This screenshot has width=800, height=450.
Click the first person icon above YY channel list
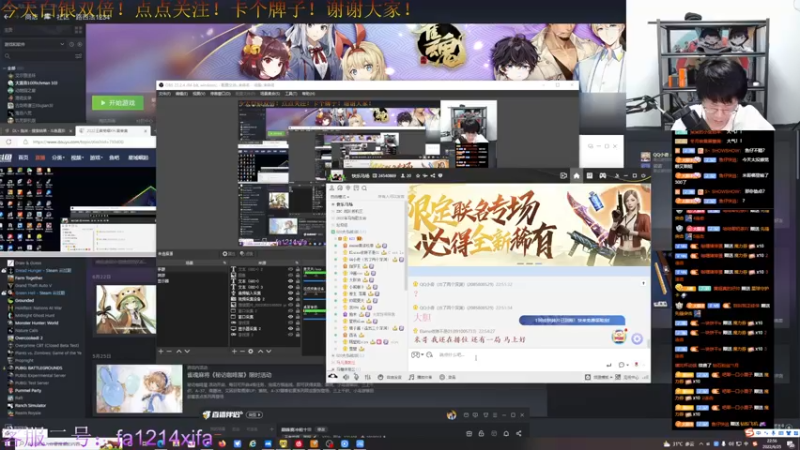coord(332,188)
